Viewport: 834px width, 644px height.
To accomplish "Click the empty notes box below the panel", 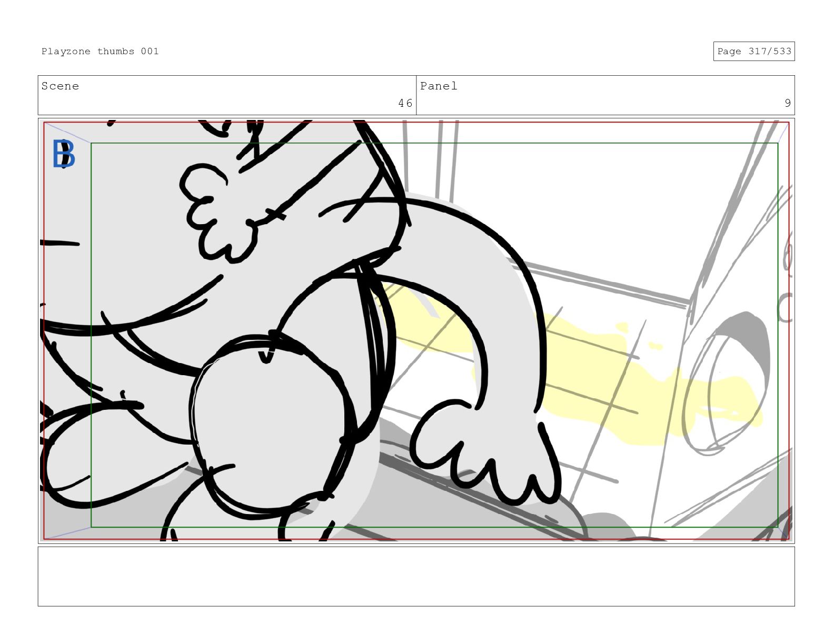I will pyautogui.click(x=416, y=576).
